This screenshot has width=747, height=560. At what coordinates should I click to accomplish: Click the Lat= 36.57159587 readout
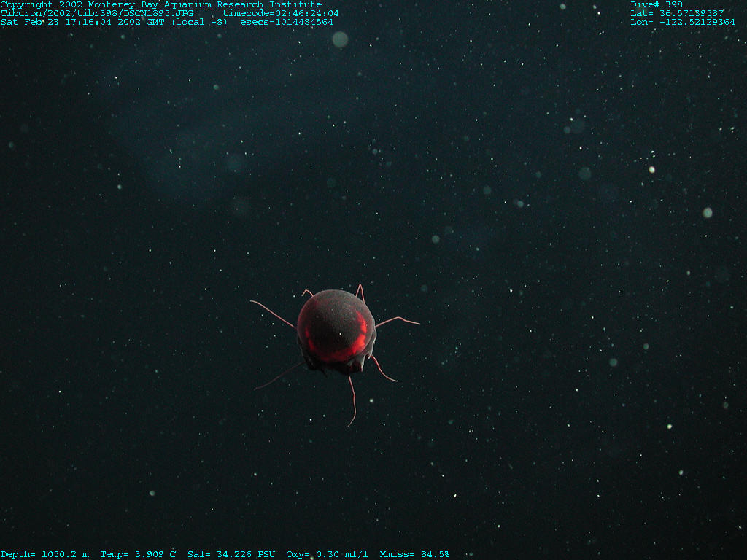(677, 13)
